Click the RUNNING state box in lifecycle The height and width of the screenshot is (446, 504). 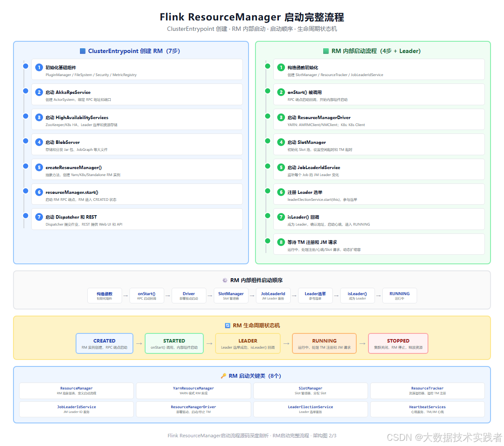324,343
